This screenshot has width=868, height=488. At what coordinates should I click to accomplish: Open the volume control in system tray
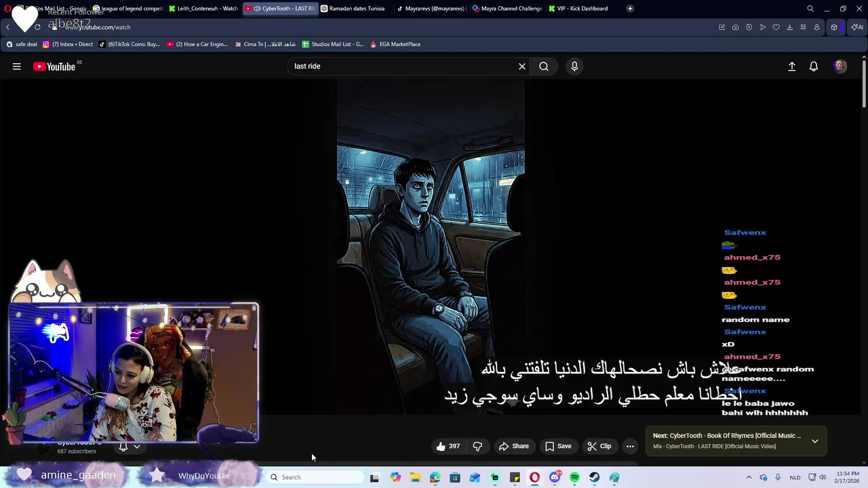click(823, 477)
